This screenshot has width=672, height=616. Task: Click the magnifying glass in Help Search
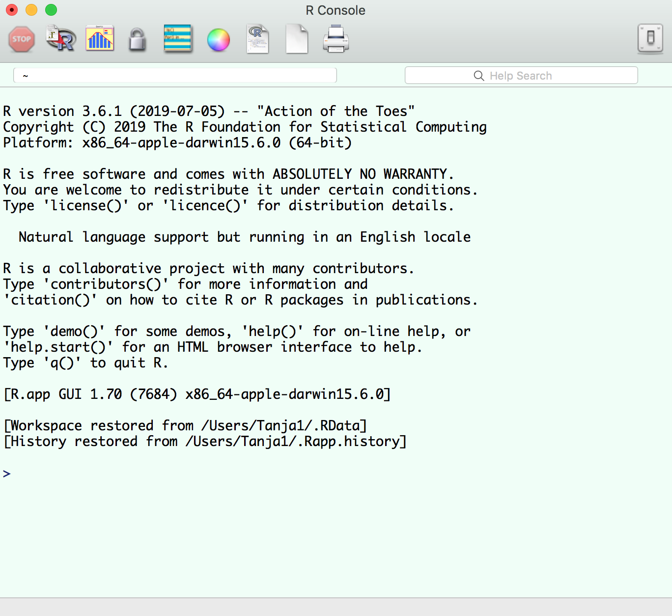[x=479, y=76]
